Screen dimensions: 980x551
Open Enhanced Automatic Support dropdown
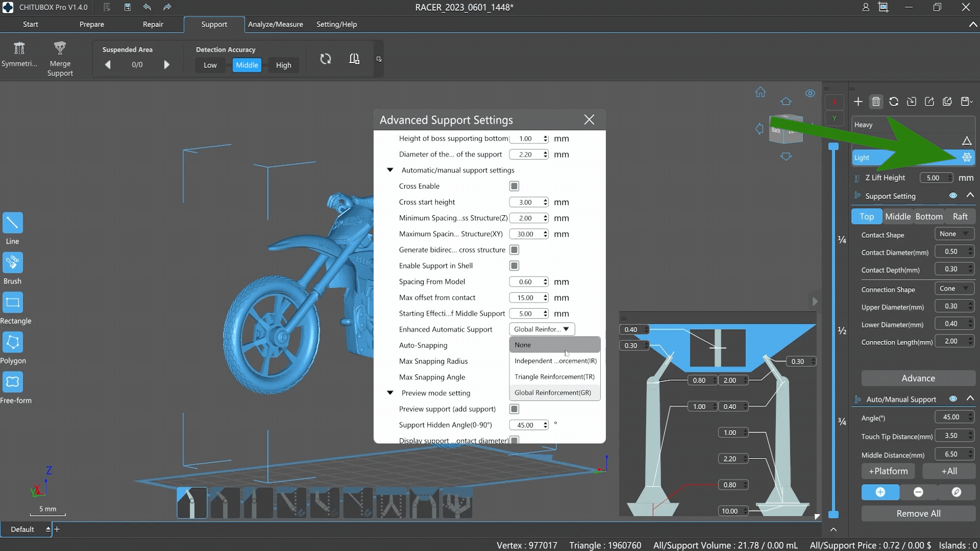542,329
